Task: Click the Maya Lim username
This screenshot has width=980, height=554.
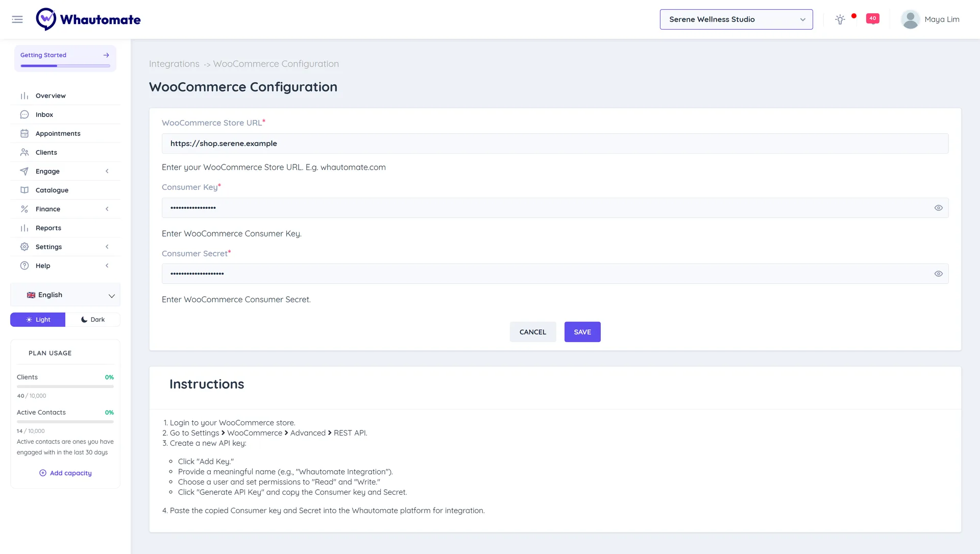Action: coord(942,19)
